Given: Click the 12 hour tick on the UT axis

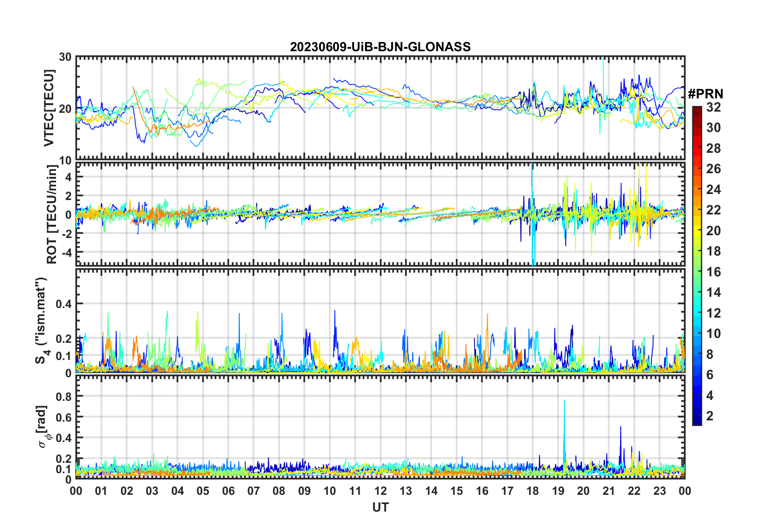Looking at the screenshot, I should tap(380, 491).
